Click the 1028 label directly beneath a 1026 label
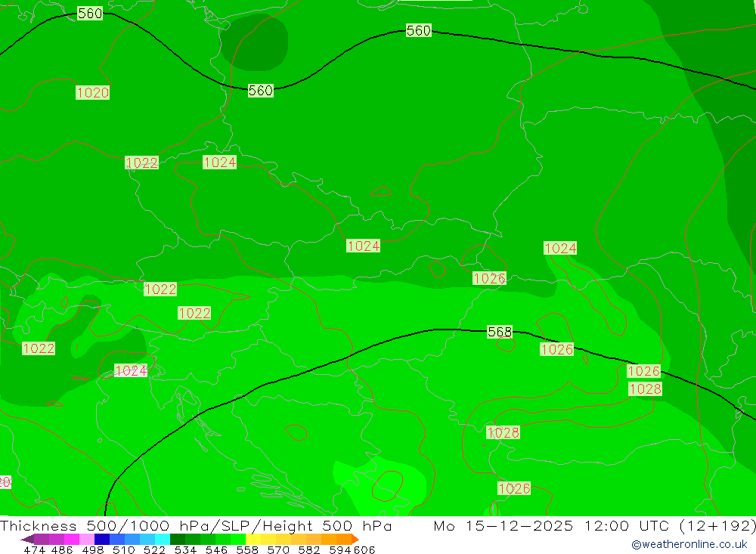This screenshot has width=756, height=554. pos(645,388)
